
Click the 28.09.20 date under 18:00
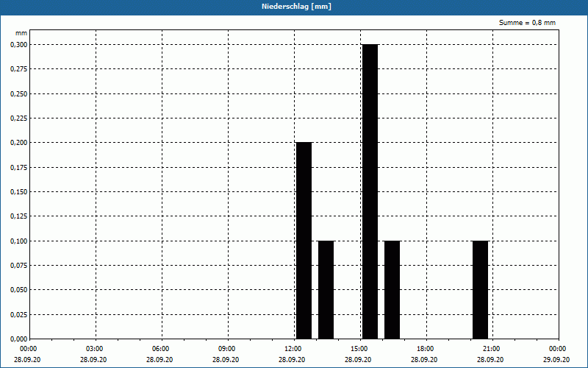click(x=424, y=359)
